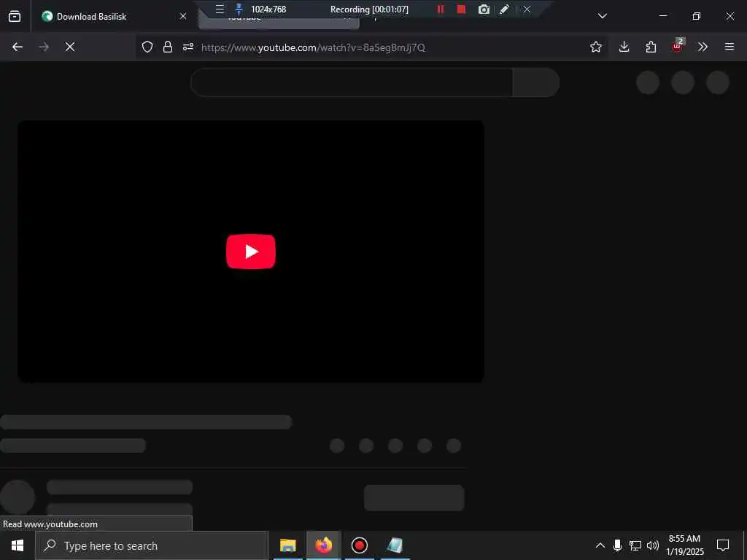Open the volume control tray icon

[x=653, y=545]
